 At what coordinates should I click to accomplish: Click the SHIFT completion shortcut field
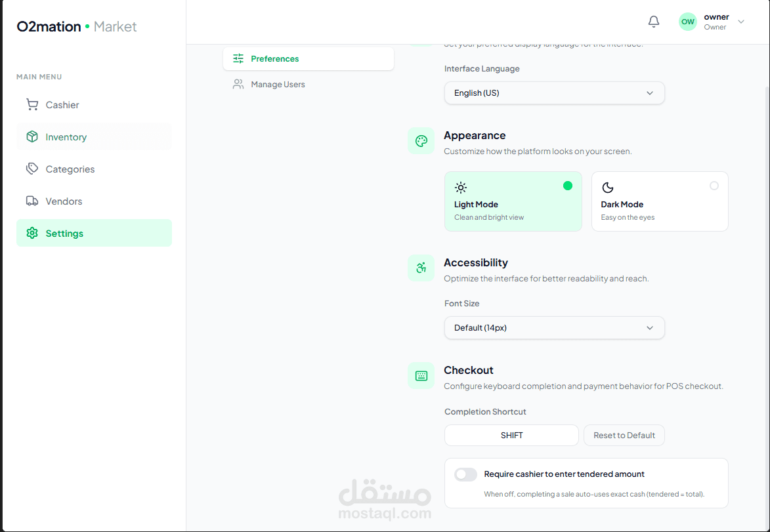[511, 436]
